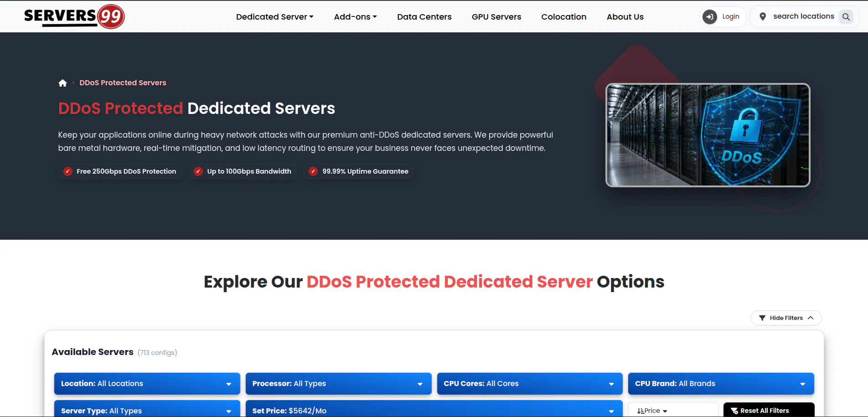
Task: Click the search magnifier icon
Action: pyautogui.click(x=846, y=17)
